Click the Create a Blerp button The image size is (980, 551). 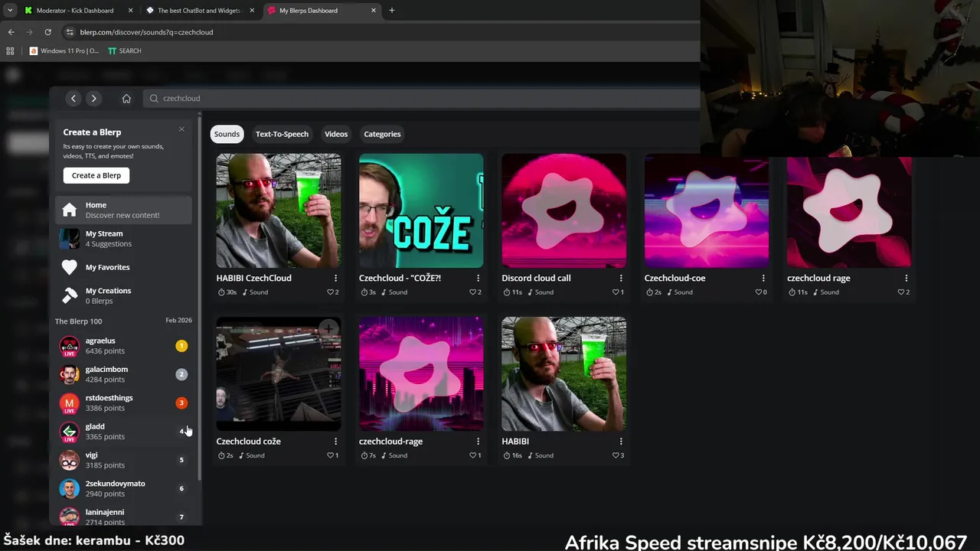click(x=96, y=175)
